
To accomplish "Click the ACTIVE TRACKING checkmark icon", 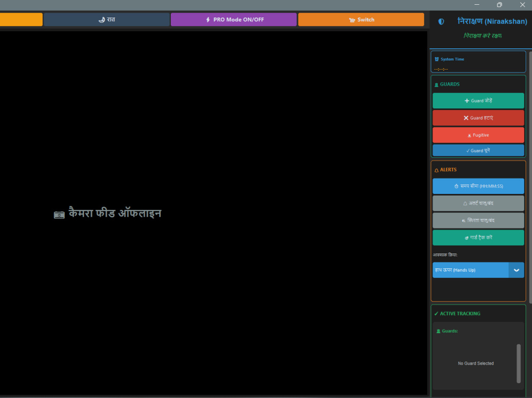I will (x=436, y=314).
